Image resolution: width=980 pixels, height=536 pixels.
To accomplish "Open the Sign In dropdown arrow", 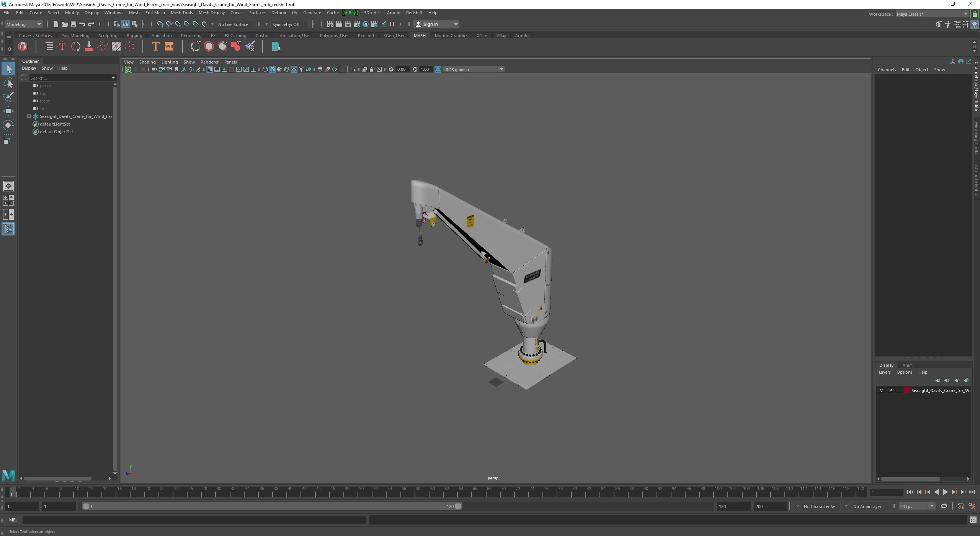I will (x=456, y=24).
